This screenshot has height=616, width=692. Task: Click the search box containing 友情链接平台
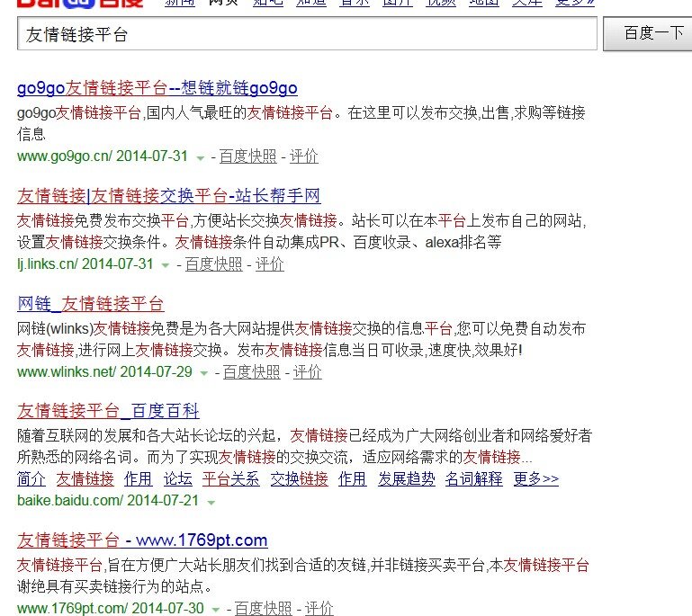[306, 34]
